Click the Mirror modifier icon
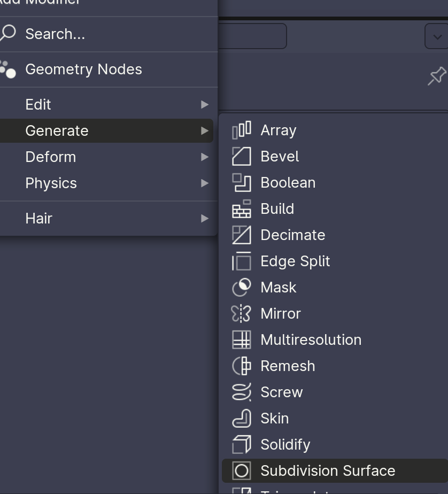Viewport: 448px width, 494px height. point(242,314)
